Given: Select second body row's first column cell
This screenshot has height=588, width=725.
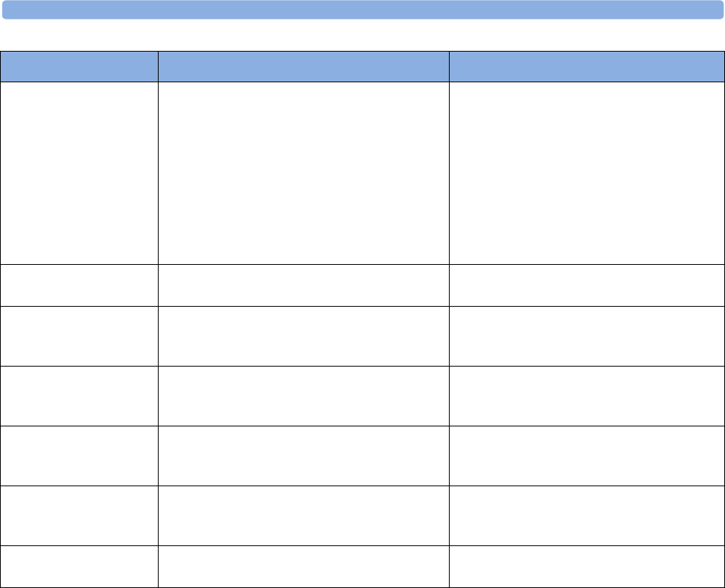Looking at the screenshot, I should coord(79,285).
